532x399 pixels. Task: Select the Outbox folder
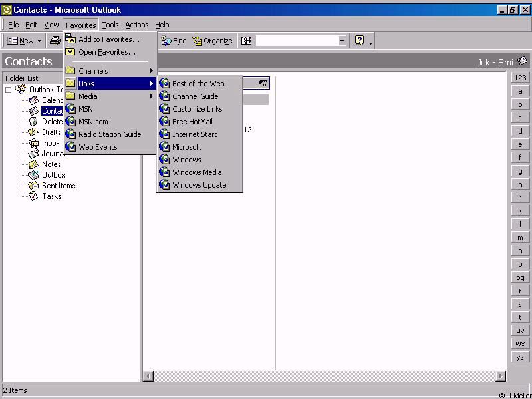47,175
